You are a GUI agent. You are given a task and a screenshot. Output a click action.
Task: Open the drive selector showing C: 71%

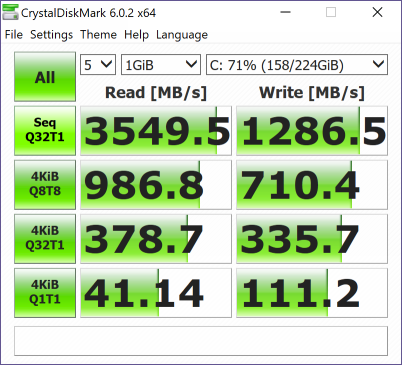(297, 65)
